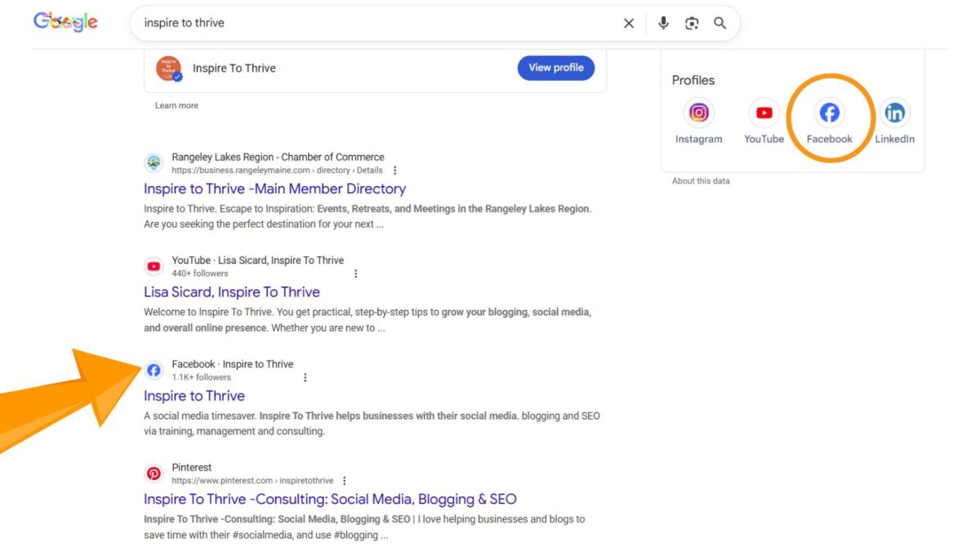Screen dimensions: 980x551
Task: Expand options menu for Lisa Sicard's YouTube result
Action: point(356,274)
